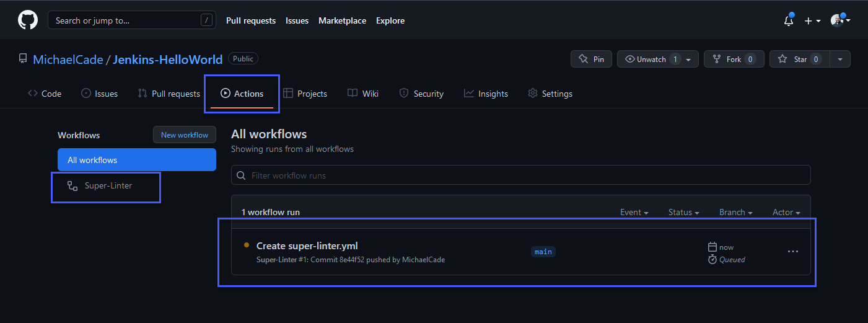Open the user avatar menu
This screenshot has width=868, height=323.
pos(840,20)
